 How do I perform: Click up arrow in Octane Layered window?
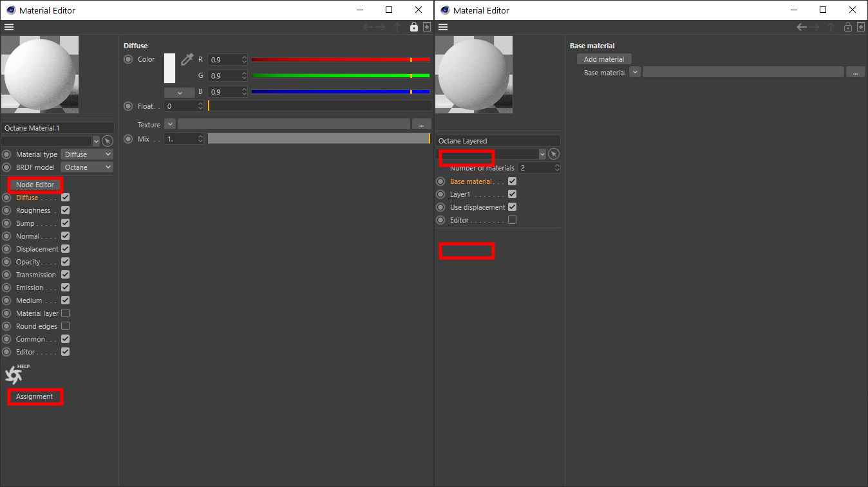pos(831,27)
